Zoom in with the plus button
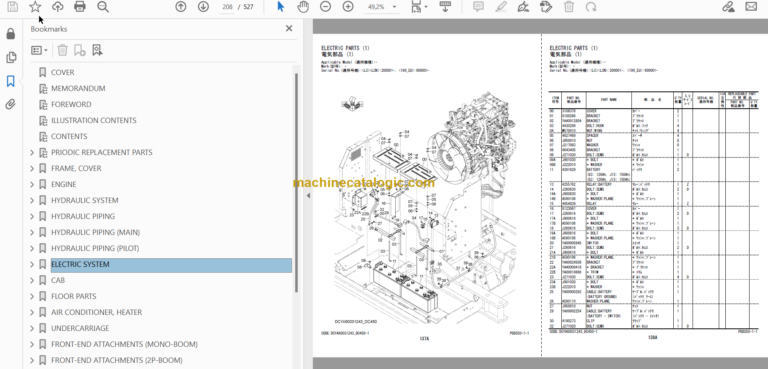Image resolution: width=768 pixels, height=369 pixels. 348,7
